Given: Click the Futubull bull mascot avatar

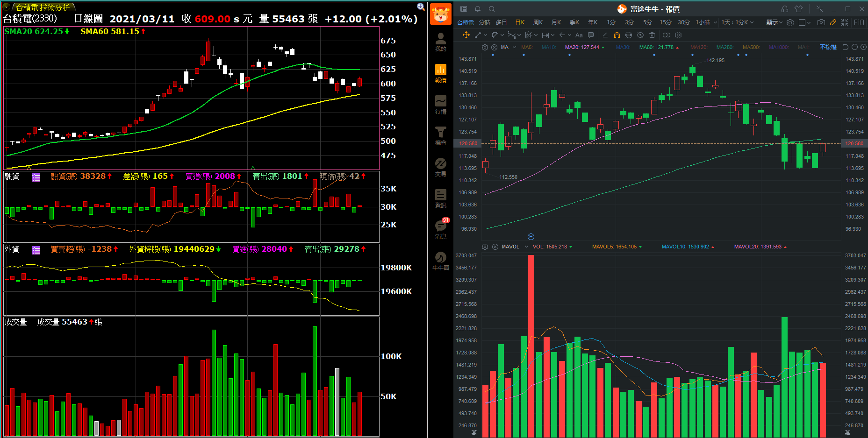Looking at the screenshot, I should (x=440, y=14).
